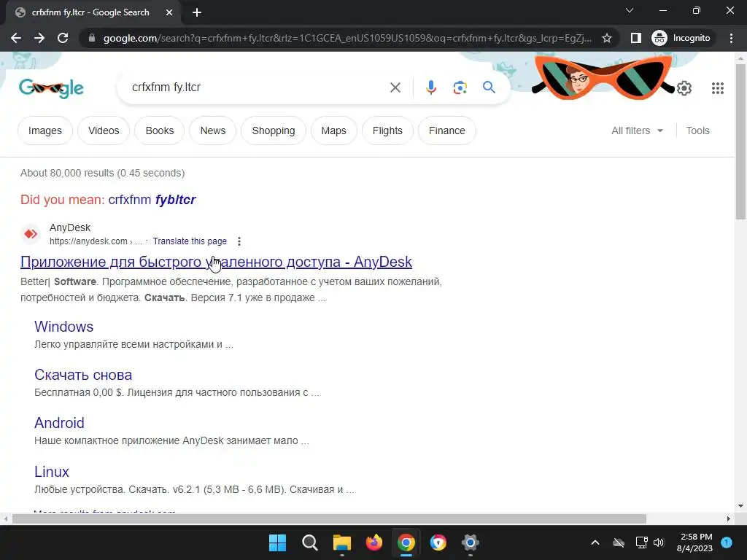Image resolution: width=747 pixels, height=560 pixels.
Task: Open taskbar Search
Action: pyautogui.click(x=309, y=542)
